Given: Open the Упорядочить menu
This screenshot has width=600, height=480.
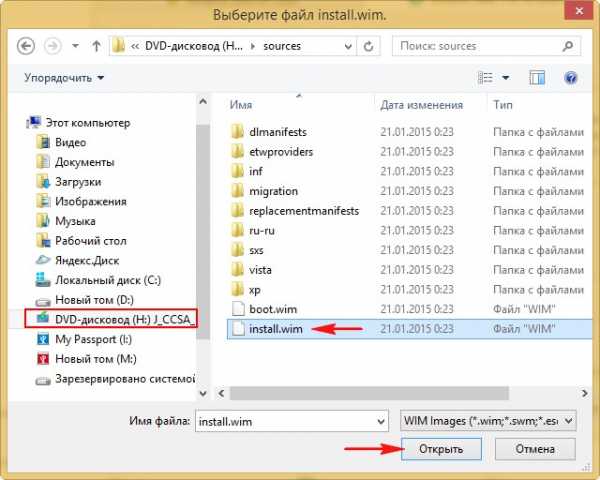Looking at the screenshot, I should point(64,78).
